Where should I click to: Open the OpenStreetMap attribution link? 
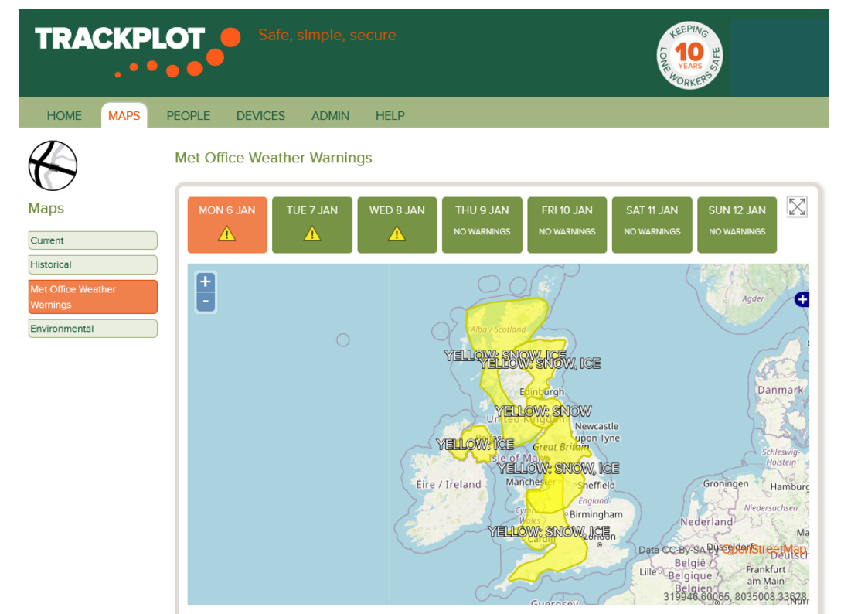[x=764, y=549]
